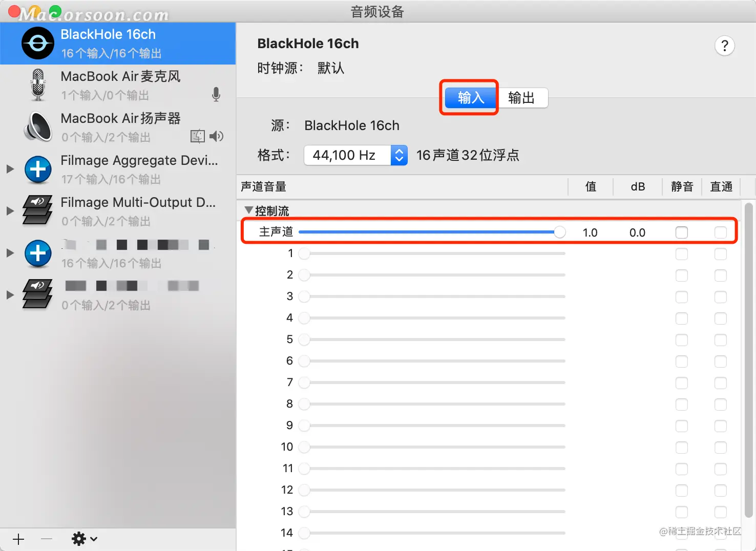Image resolution: width=756 pixels, height=551 pixels.
Task: Toggle thru checkbox for channel 1
Action: coord(721,254)
